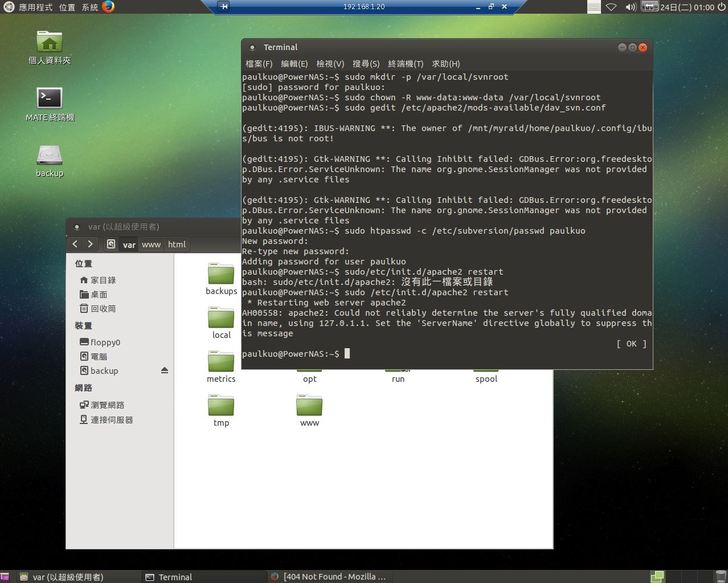
Task: Expand the 位置 places menu
Action: click(67, 7)
